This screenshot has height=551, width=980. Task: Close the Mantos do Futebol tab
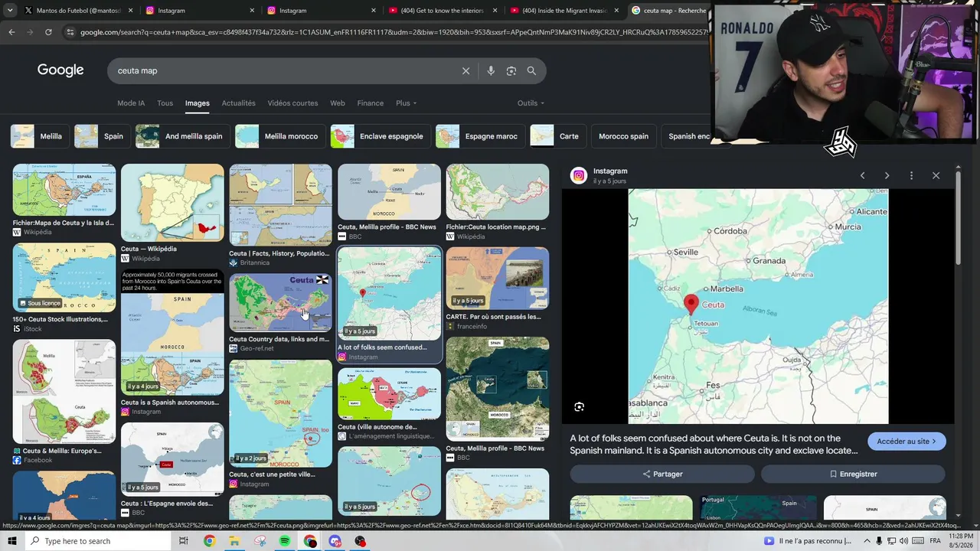[131, 11]
